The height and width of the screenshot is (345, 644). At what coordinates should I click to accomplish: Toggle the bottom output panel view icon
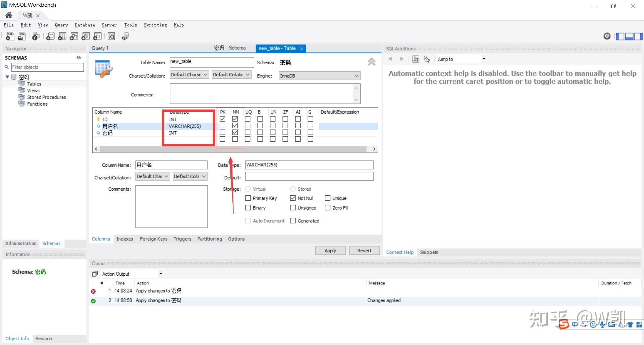coord(629,36)
